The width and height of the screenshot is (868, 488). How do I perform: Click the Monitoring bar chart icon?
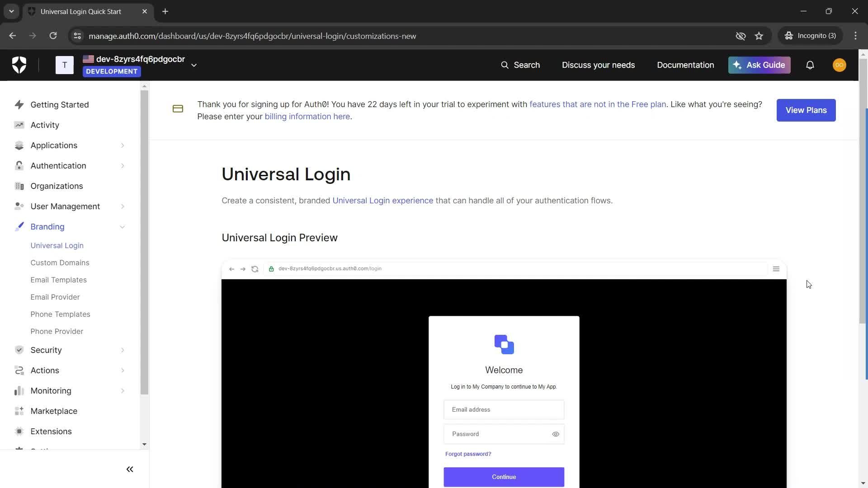(x=19, y=391)
